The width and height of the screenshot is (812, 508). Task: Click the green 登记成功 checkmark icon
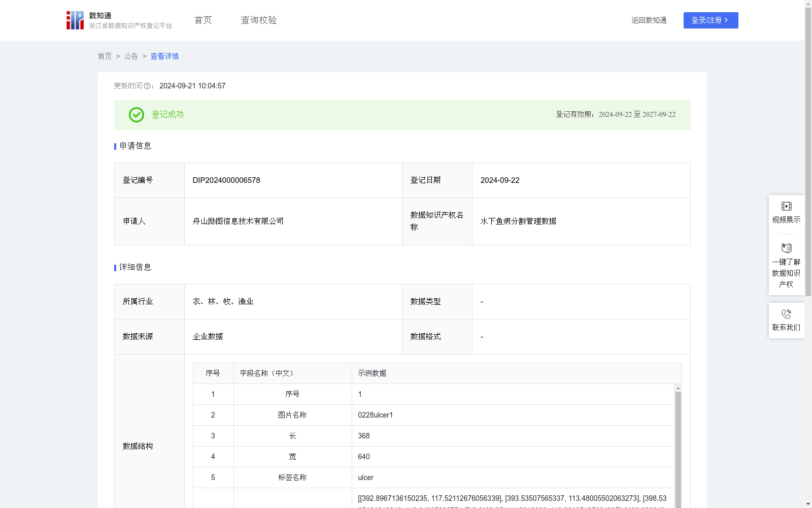point(136,115)
